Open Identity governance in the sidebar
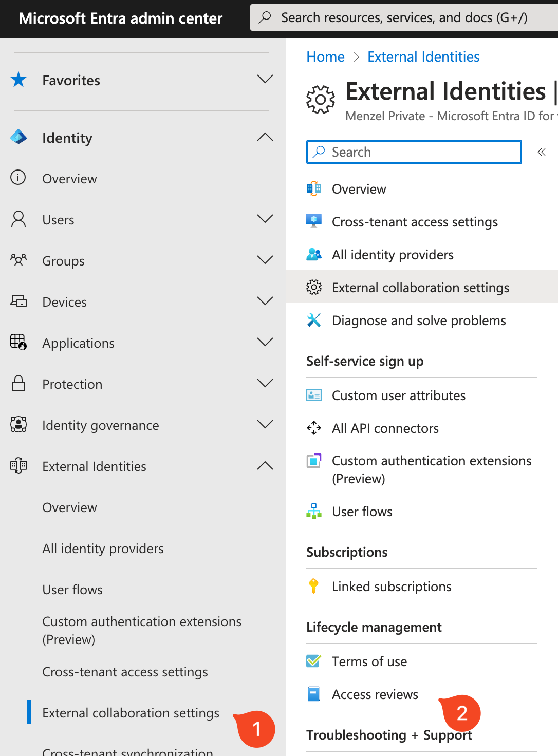The height and width of the screenshot is (756, 558). pos(100,425)
